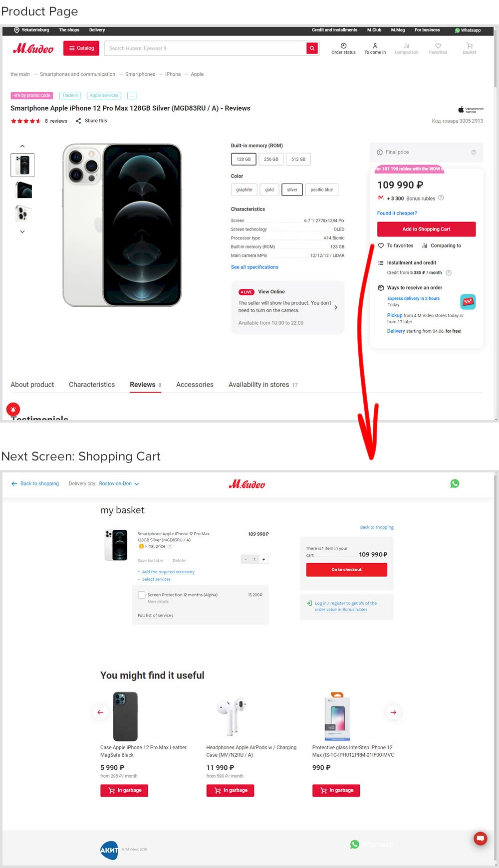Image resolution: width=499 pixels, height=868 pixels.
Task: Click the Basket cart icon in header
Action: (x=470, y=46)
